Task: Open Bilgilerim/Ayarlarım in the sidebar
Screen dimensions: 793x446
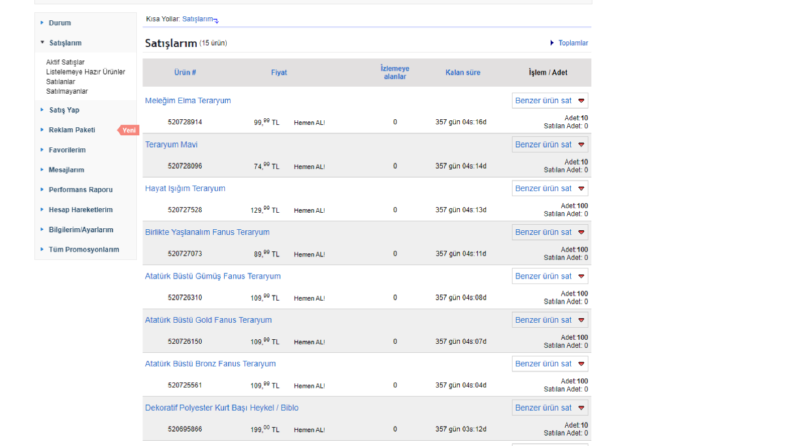Action: (x=81, y=230)
